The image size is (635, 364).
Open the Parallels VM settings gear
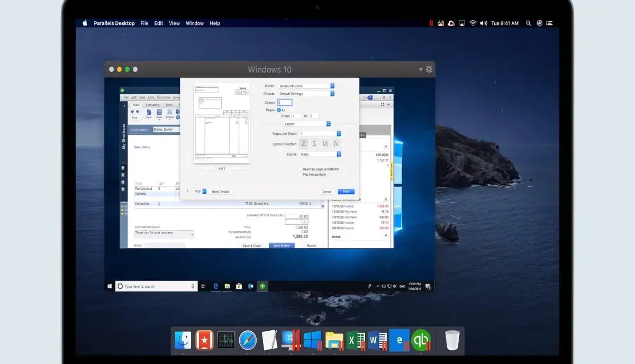pos(429,69)
